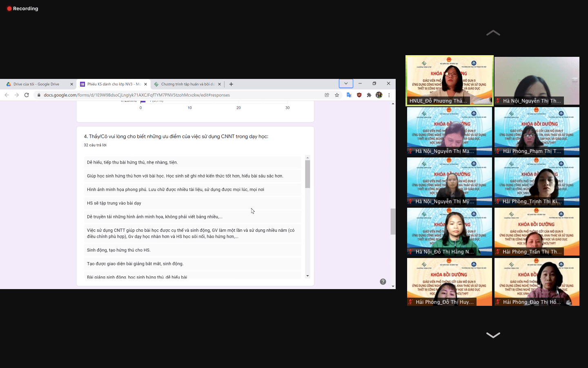Minimize the Chrome window

(360, 83)
